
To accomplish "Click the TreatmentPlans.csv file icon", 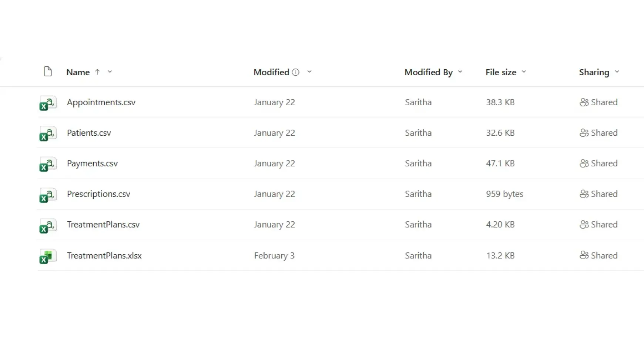I will pyautogui.click(x=48, y=225).
